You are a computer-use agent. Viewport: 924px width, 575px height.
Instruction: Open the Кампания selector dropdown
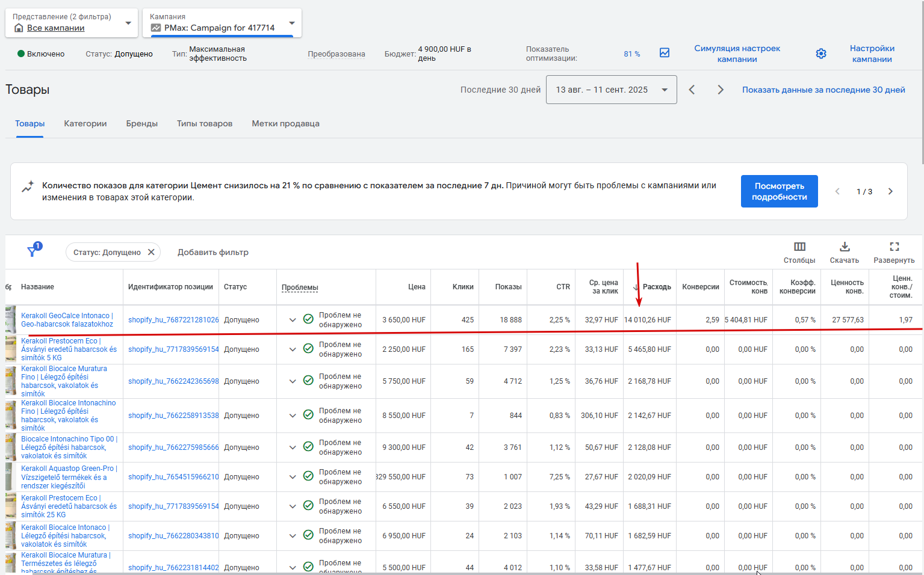(x=222, y=23)
